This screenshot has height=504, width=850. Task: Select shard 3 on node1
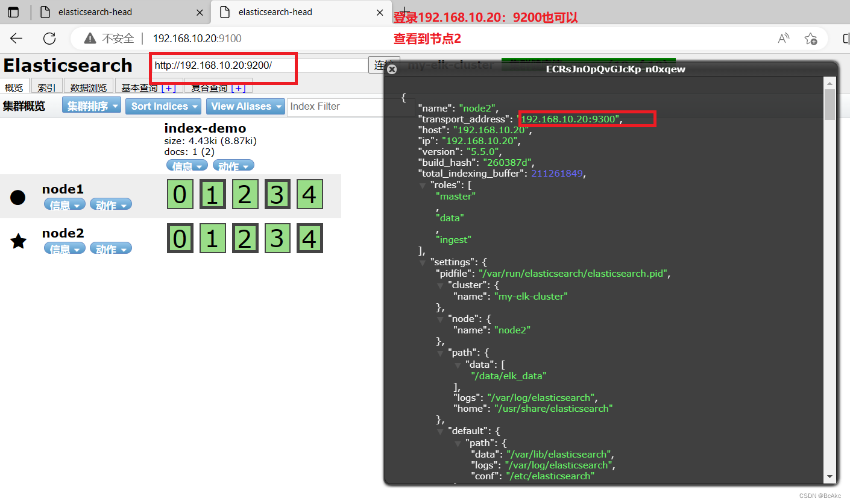[277, 195]
